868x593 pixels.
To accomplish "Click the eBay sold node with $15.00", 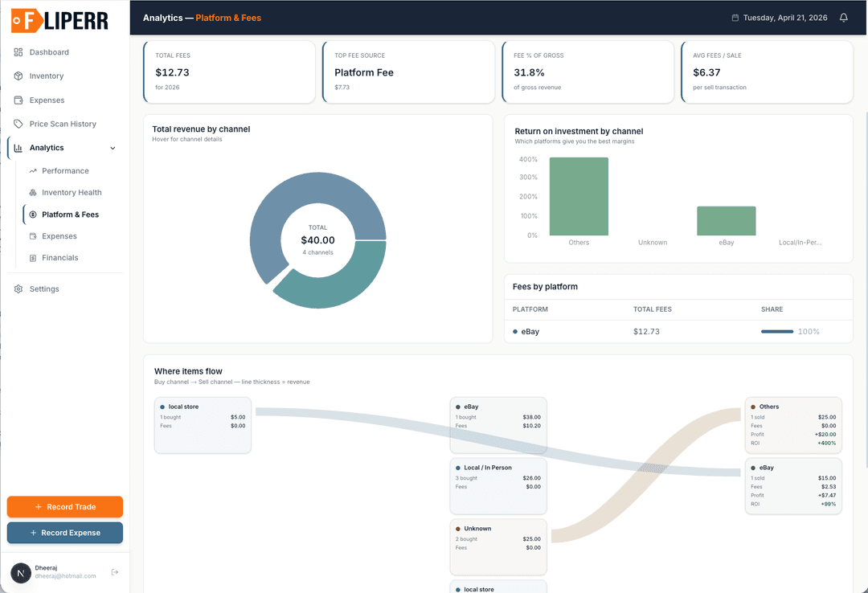I will click(793, 486).
